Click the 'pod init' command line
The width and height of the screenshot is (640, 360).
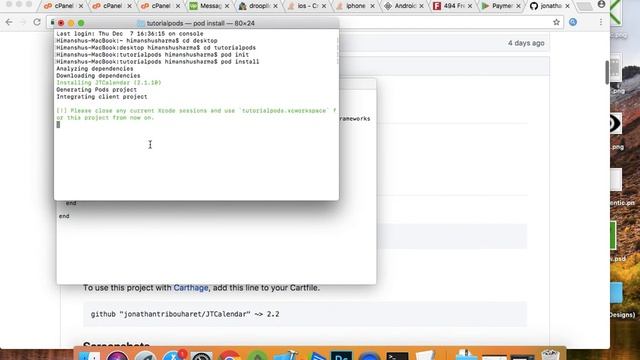coord(153,55)
